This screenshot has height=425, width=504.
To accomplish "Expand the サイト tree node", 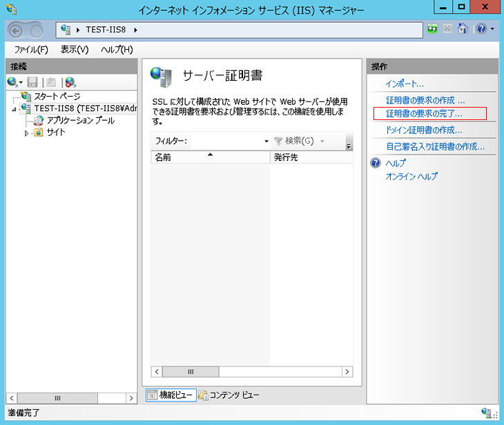I will pyautogui.click(x=27, y=132).
